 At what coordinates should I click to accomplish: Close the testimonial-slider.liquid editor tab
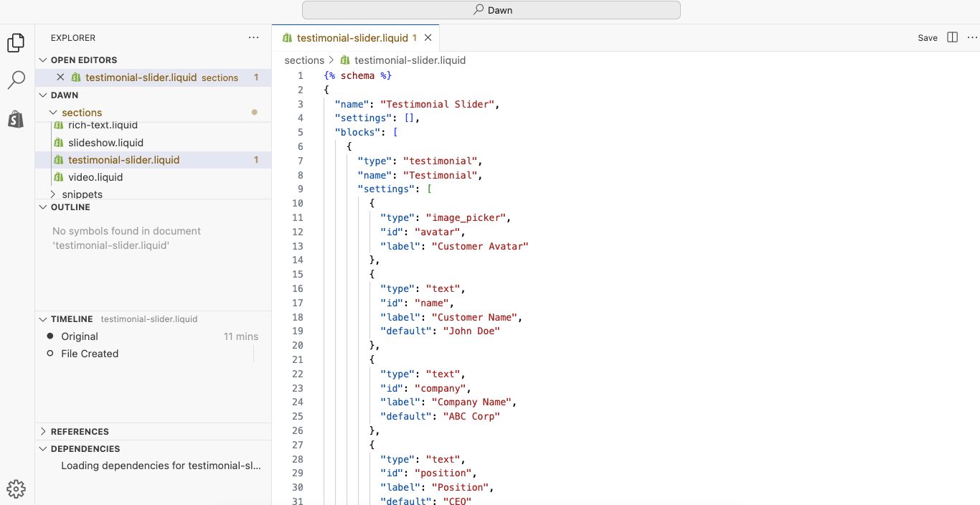click(428, 38)
